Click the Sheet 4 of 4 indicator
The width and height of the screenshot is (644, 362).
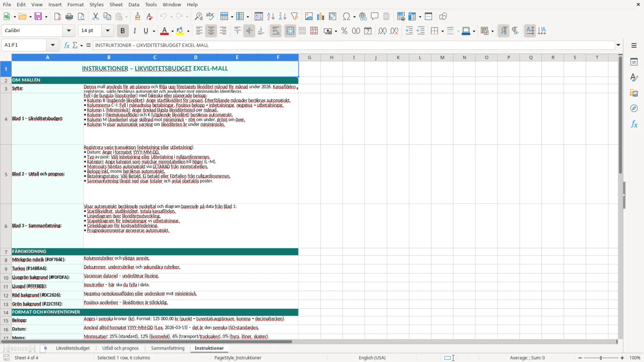tap(26, 358)
